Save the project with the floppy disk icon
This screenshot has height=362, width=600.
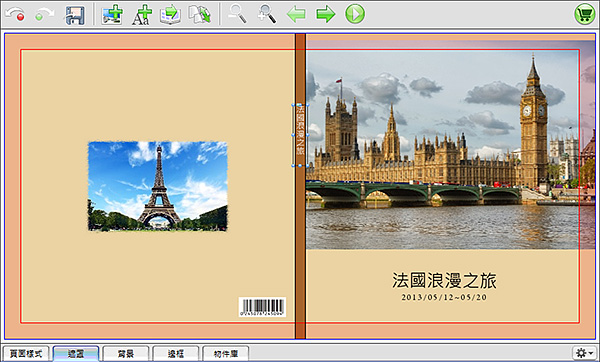(75, 15)
